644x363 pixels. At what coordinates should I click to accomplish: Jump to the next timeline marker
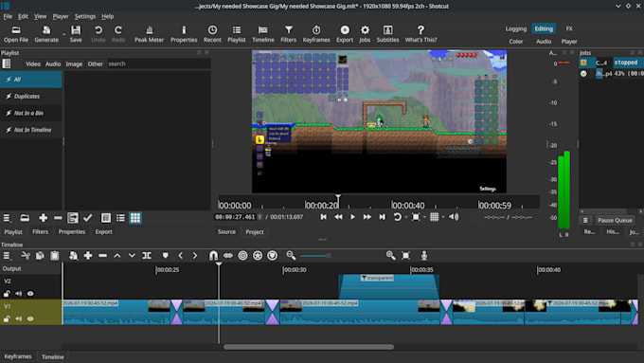pos(195,256)
